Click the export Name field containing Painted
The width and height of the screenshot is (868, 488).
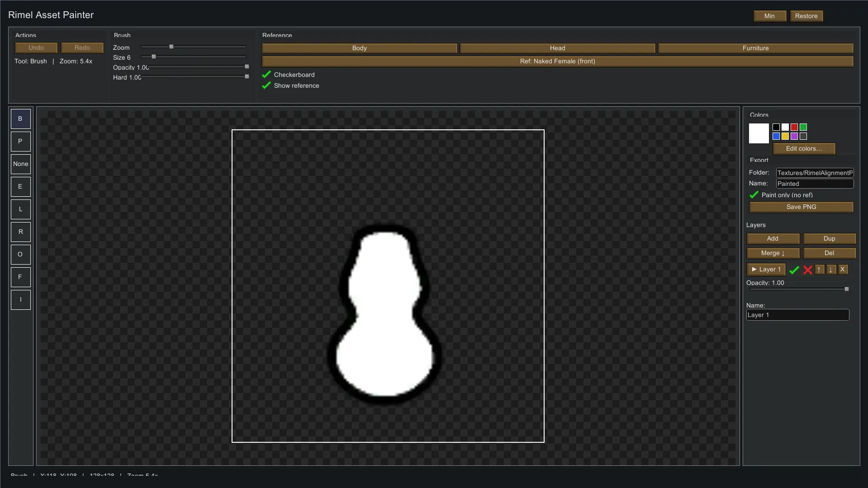[814, 184]
